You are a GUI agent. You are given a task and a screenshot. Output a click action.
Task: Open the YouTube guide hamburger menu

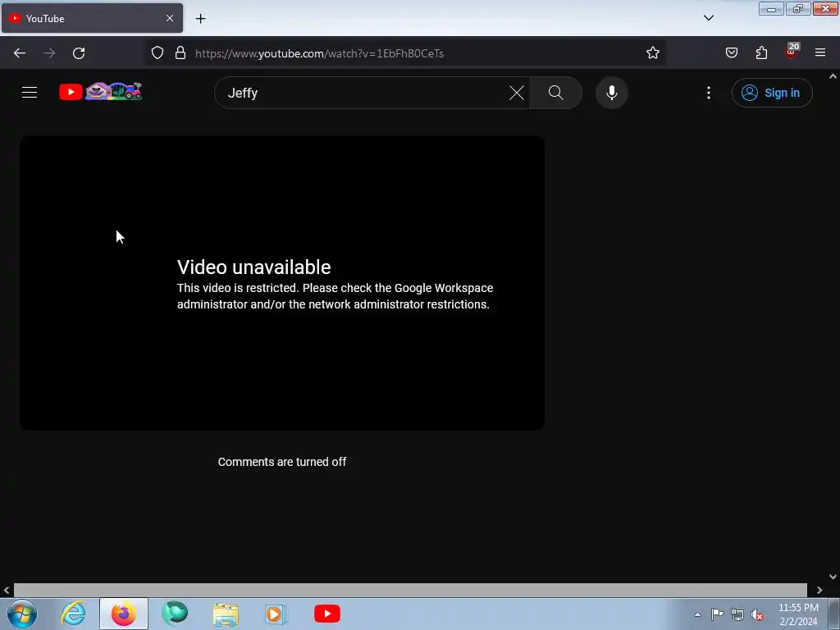click(30, 92)
